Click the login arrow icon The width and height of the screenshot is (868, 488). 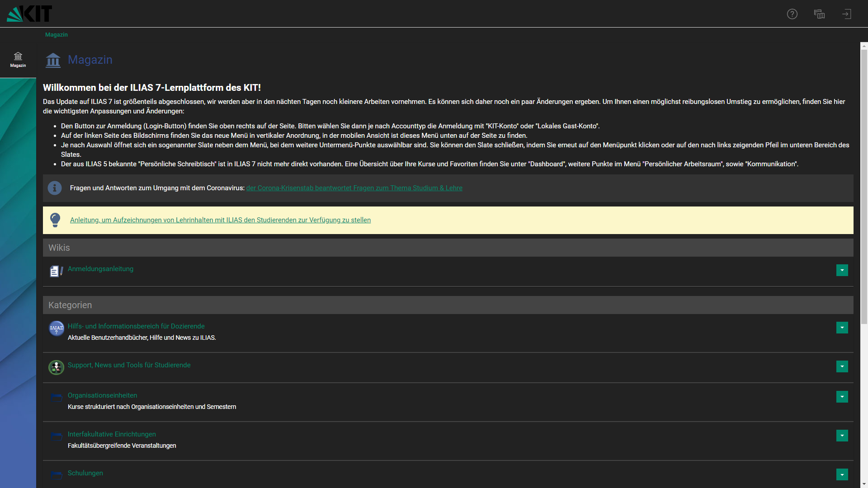point(846,14)
